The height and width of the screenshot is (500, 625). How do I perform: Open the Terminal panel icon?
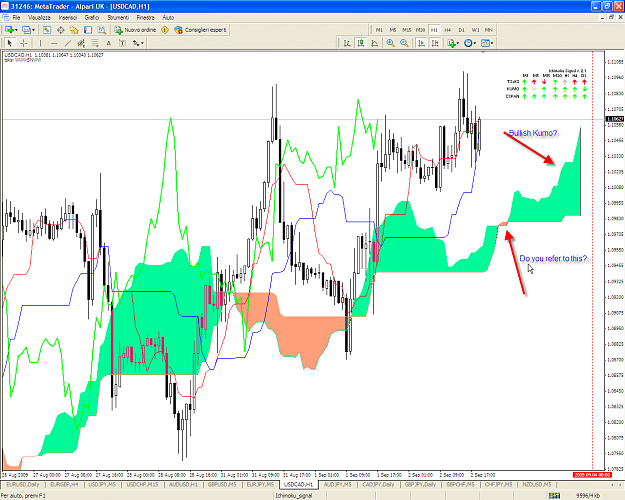coord(88,30)
